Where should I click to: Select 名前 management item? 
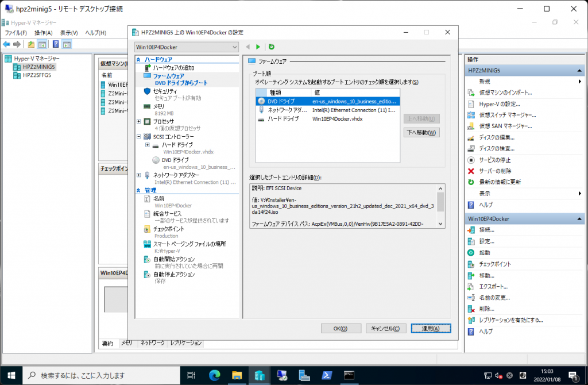click(158, 198)
